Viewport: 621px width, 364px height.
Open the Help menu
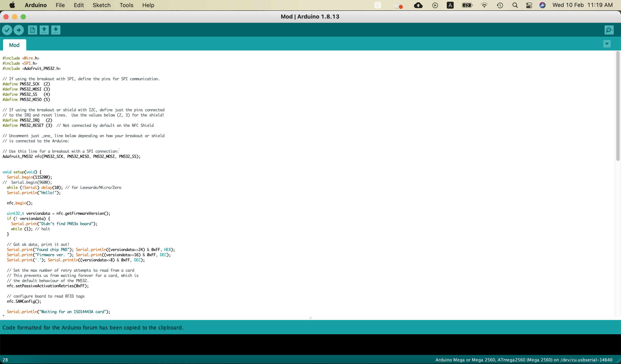click(x=148, y=5)
